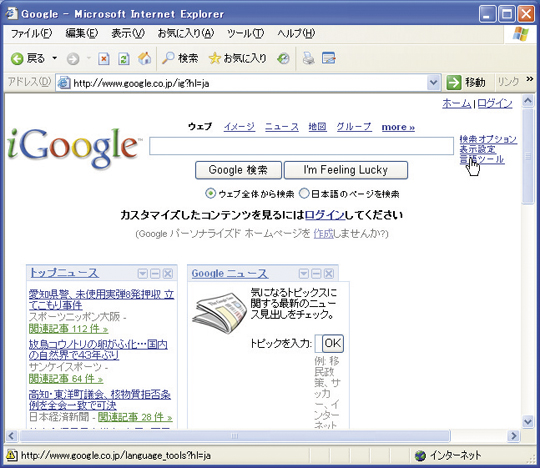Viewport: 540px width, 468px height.
Task: Click the Windows flag logo
Action: tap(520, 34)
